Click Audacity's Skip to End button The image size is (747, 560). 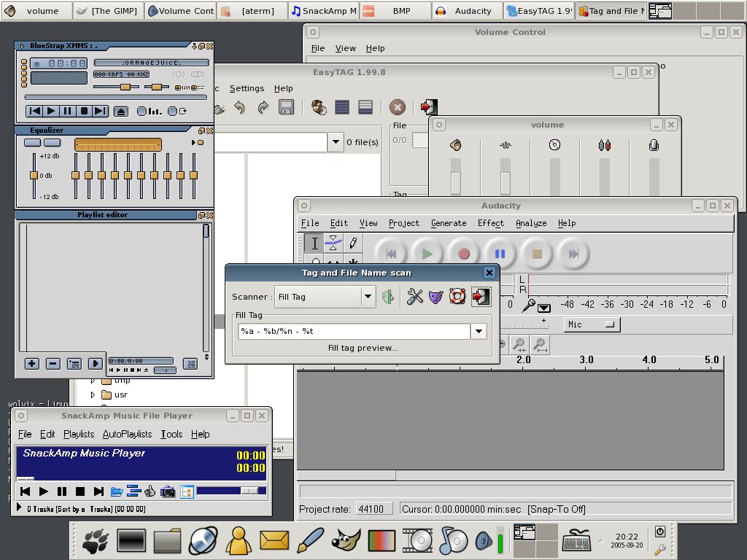coord(573,254)
